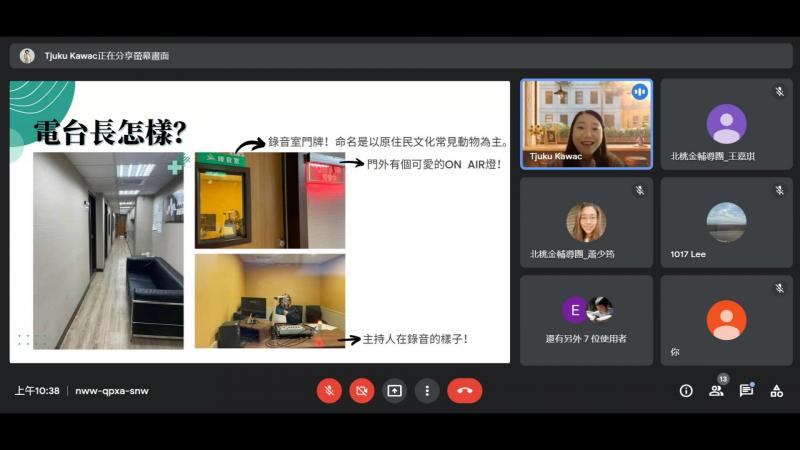Open the present screen button
The image size is (800, 450).
click(x=394, y=391)
